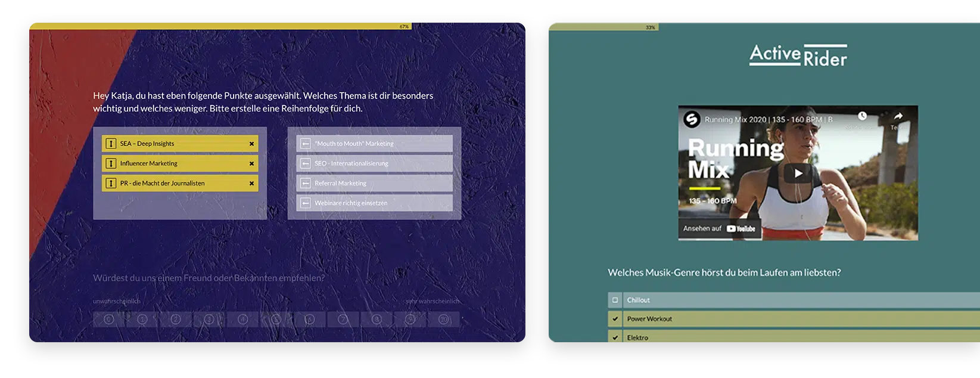Click left arrow icon on SEO - Internationalisierung
This screenshot has height=378, width=980.
pyautogui.click(x=306, y=163)
